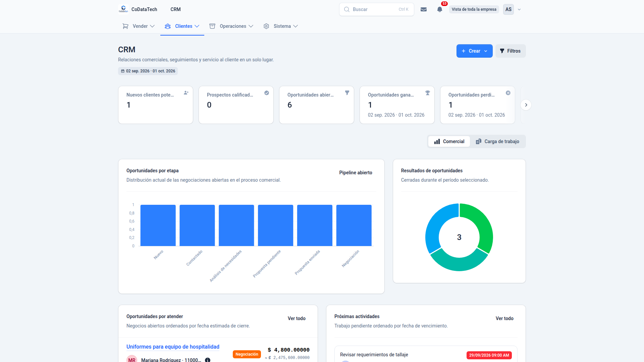Switch to Carga de trabajo view
The image size is (644, 362).
(497, 141)
